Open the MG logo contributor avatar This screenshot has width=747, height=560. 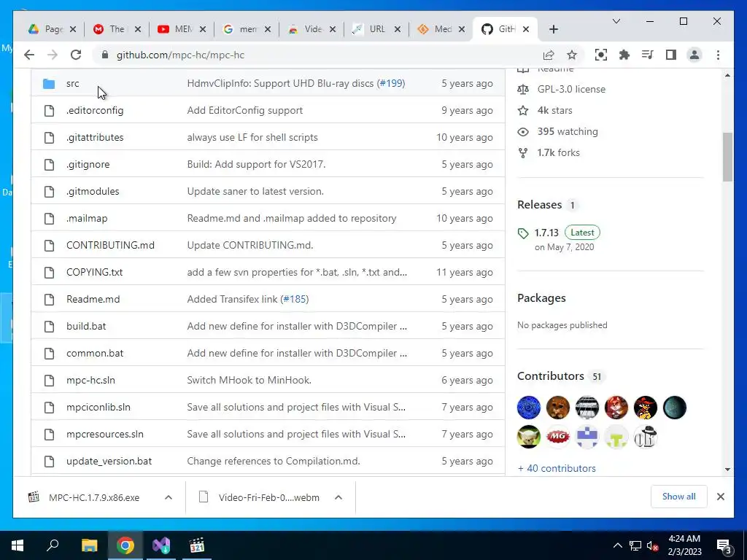[x=558, y=437]
